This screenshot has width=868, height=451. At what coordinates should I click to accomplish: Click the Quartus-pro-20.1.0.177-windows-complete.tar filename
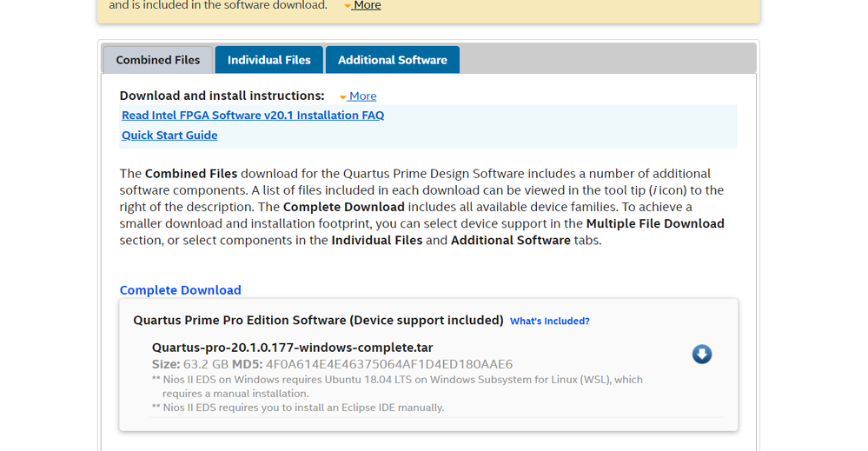pos(292,348)
